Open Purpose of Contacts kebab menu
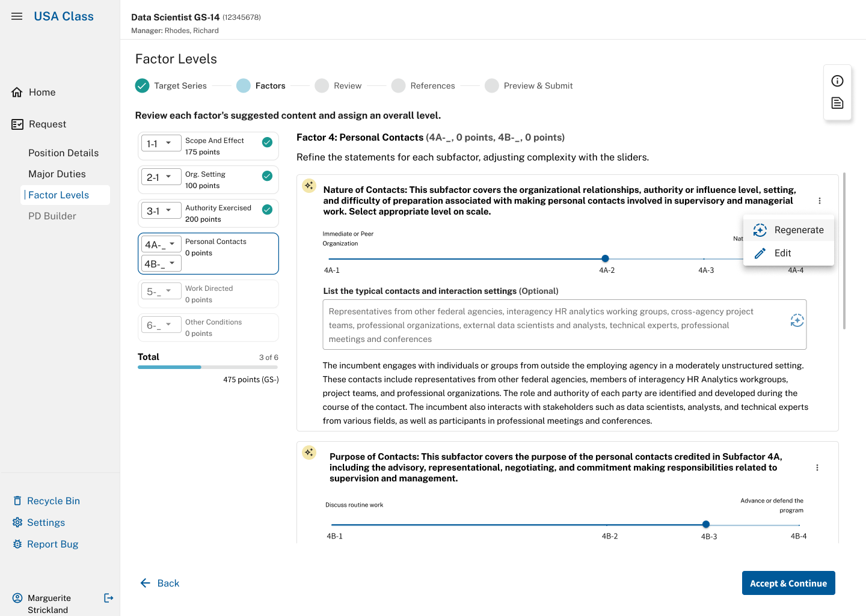 click(817, 468)
